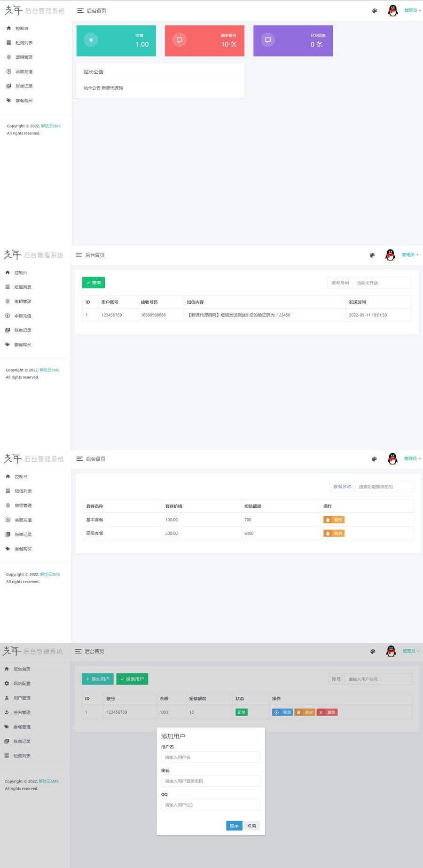Image resolution: width=423 pixels, height=868 pixels.
Task: Focus the 用户名 field in 添加用户 dialog
Action: 211,757
